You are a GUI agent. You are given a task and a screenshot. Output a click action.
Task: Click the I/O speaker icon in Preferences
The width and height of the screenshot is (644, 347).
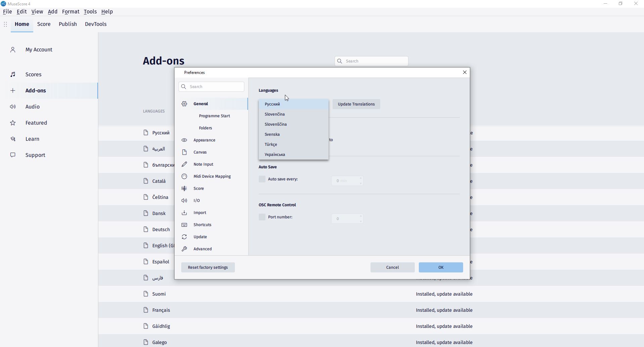pyautogui.click(x=184, y=201)
